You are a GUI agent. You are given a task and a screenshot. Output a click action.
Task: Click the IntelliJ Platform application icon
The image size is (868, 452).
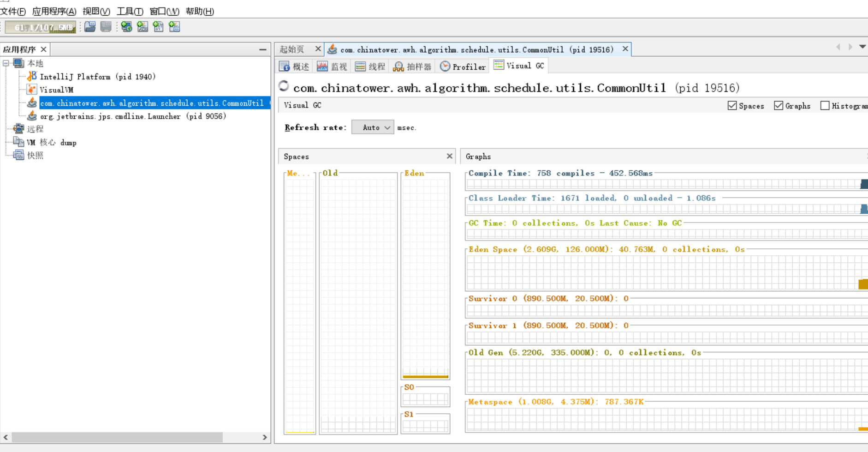tap(32, 76)
